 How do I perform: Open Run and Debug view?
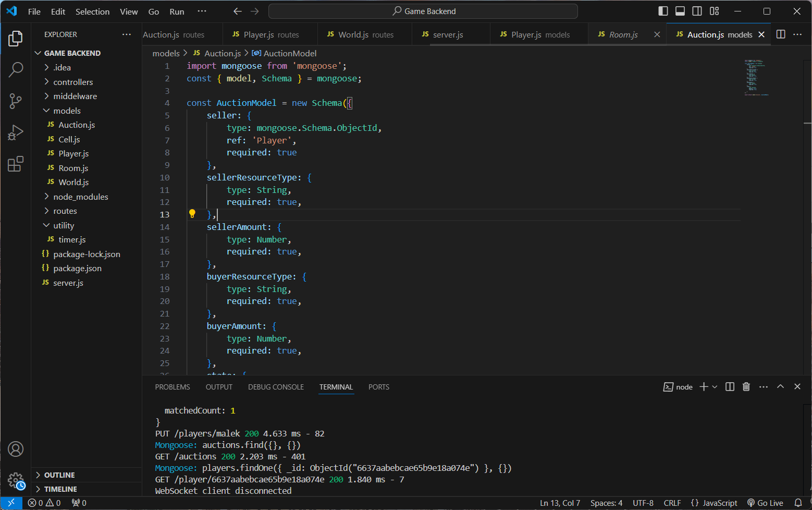[x=16, y=133]
